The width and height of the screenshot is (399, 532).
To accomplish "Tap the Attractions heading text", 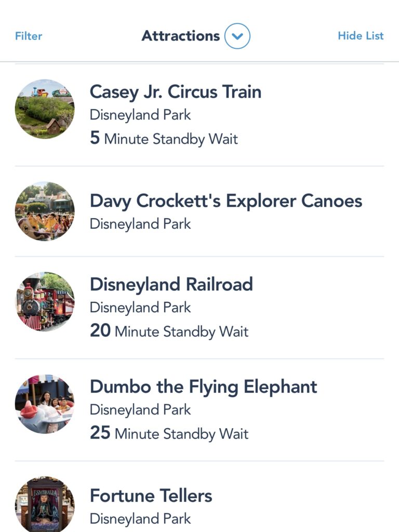I will [181, 36].
